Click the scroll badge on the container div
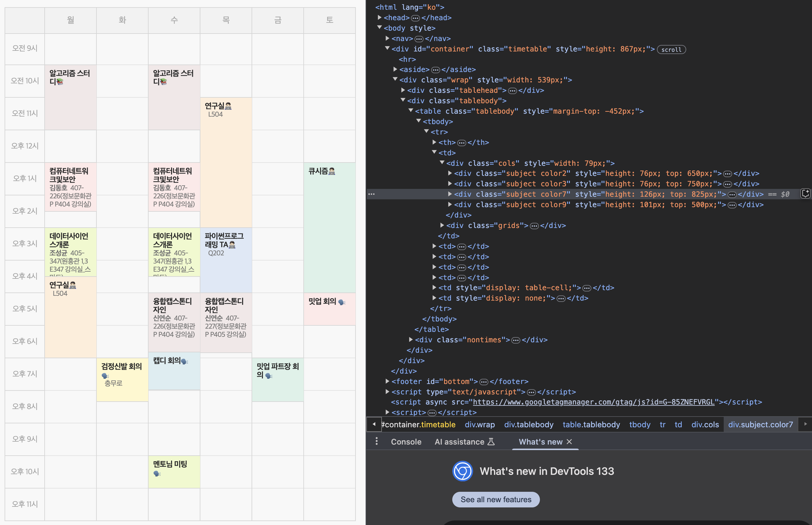Viewport: 812px width, 525px height. 671,50
